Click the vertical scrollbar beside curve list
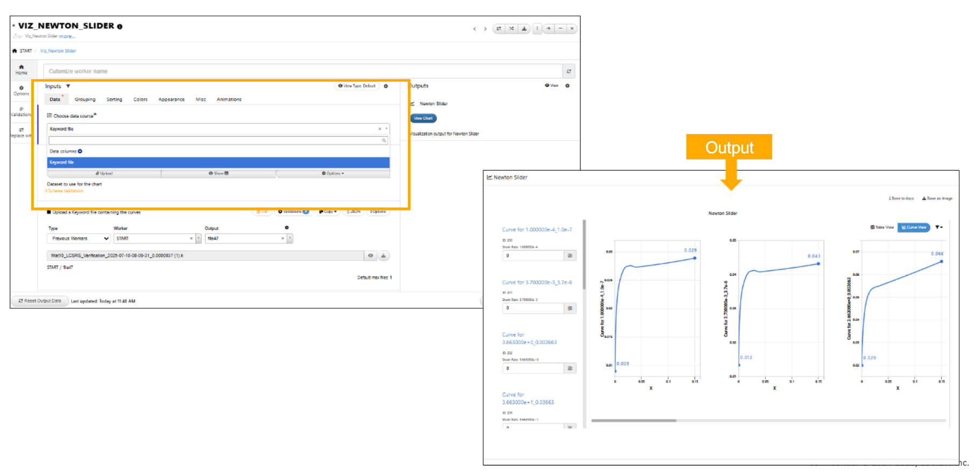This screenshot has height=476, width=980. click(x=584, y=254)
